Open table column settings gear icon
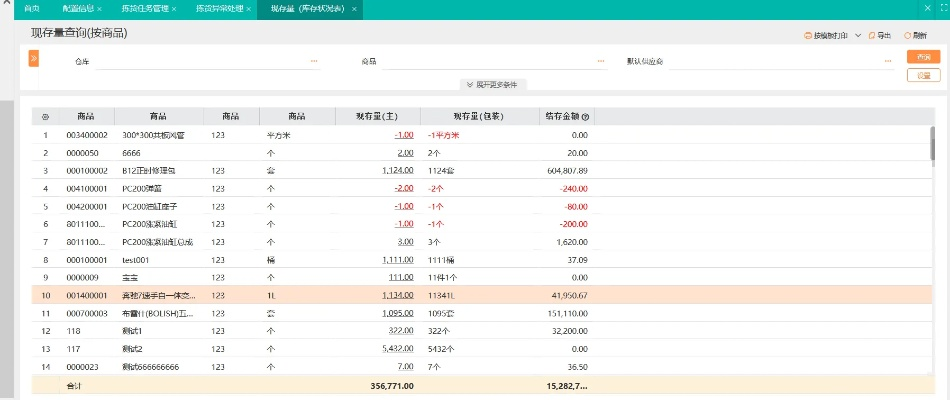This screenshot has height=400, width=950. [45, 117]
